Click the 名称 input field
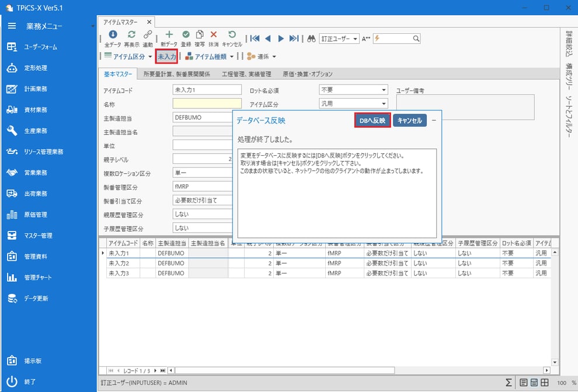 point(207,103)
